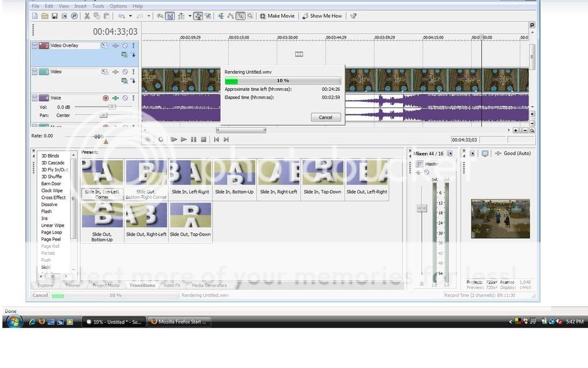Open the Redo history dropdown arrow
Screen dimensions: 588x368
coord(149,16)
